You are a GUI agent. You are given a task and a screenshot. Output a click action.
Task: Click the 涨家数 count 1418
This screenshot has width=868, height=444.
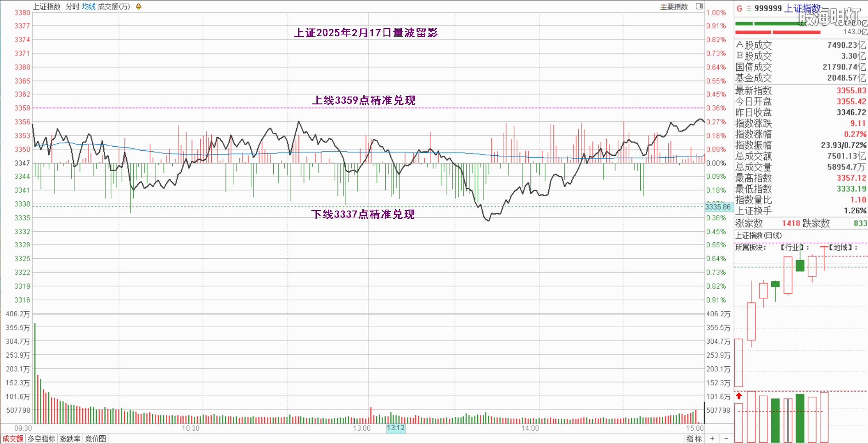point(791,223)
